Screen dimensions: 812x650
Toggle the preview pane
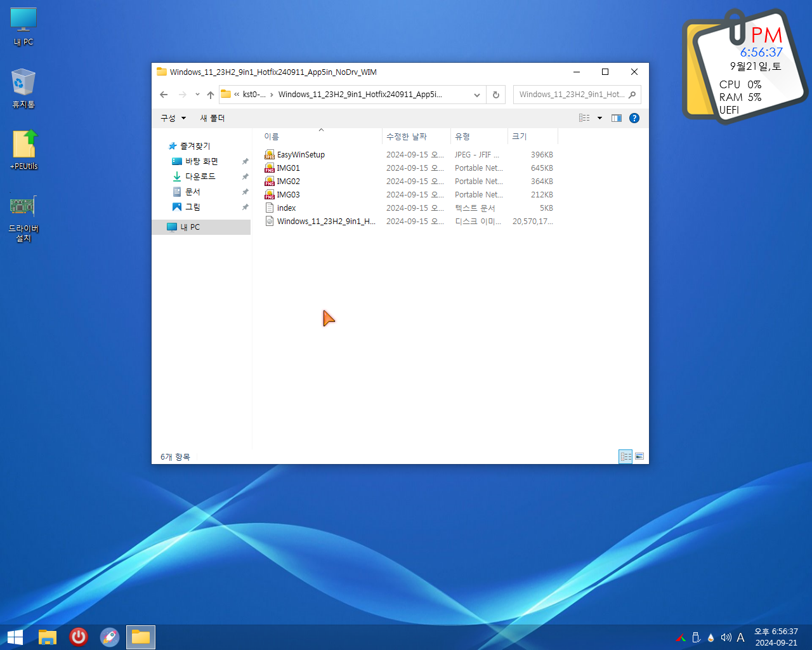(x=617, y=118)
